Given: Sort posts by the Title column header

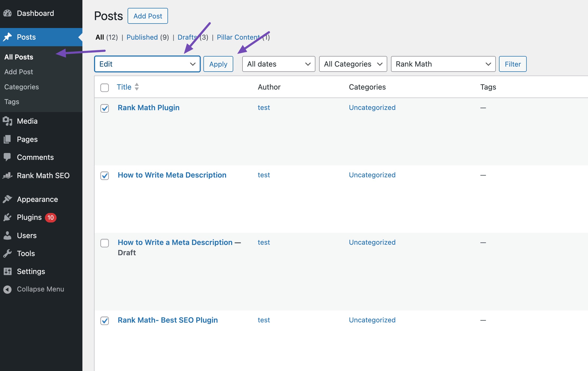Looking at the screenshot, I should (x=124, y=87).
